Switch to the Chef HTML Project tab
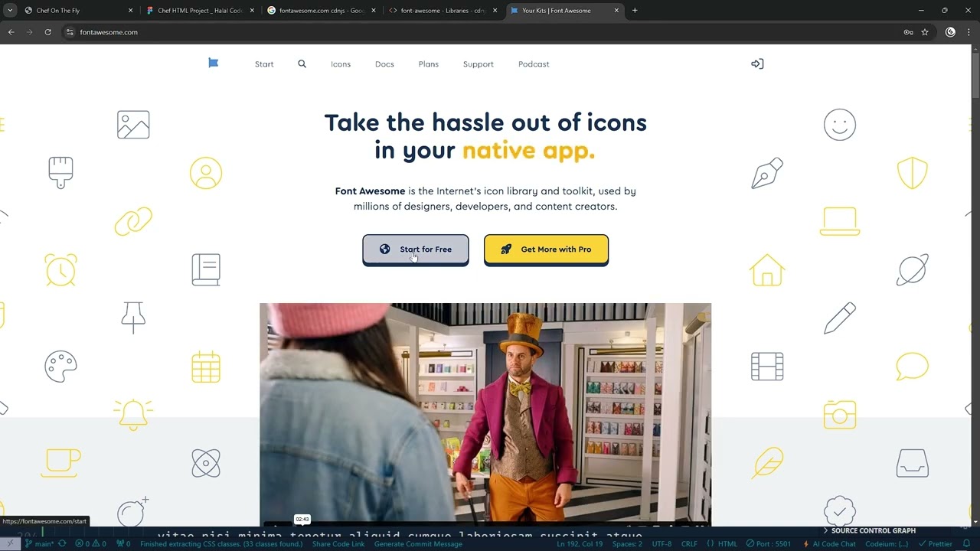The image size is (980, 551). [200, 11]
